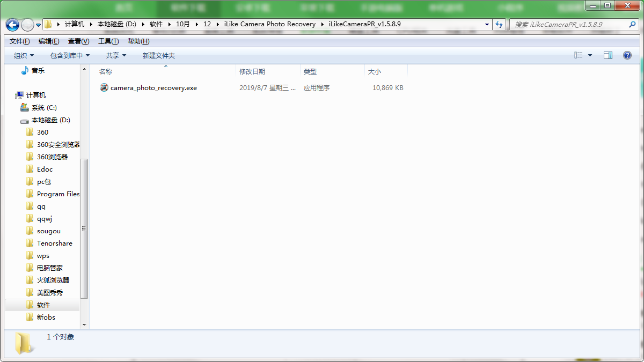644x362 pixels.
Task: Click the Back navigation arrow button
Action: tap(12, 25)
